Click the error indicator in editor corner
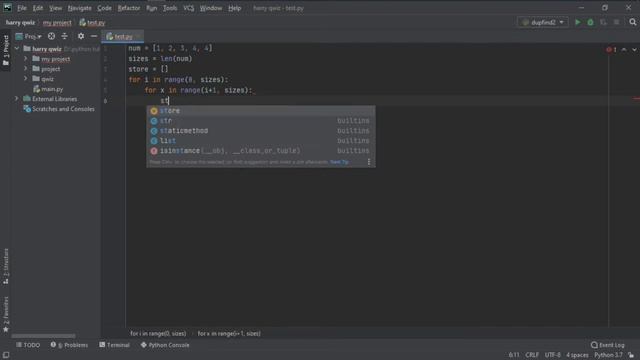640x360 pixels. pyautogui.click(x=611, y=49)
